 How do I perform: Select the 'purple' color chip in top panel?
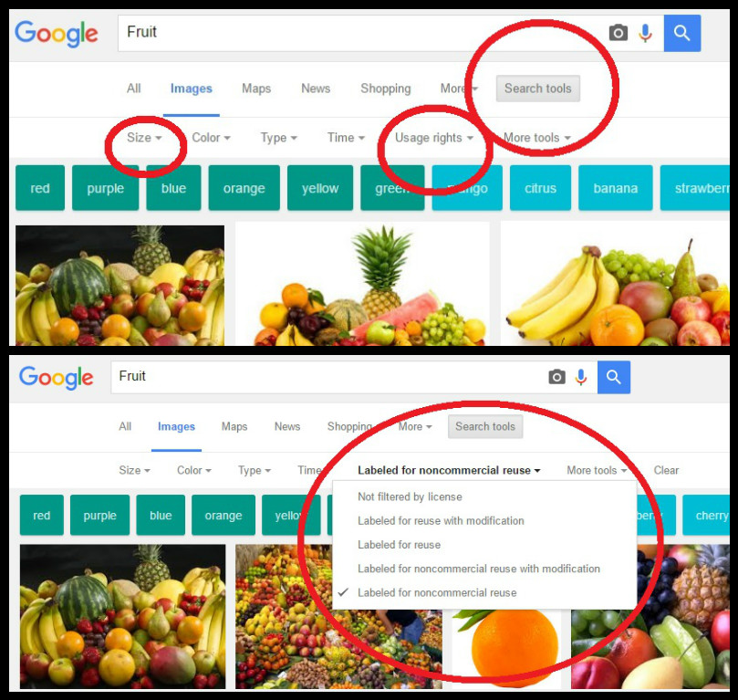pyautogui.click(x=106, y=188)
